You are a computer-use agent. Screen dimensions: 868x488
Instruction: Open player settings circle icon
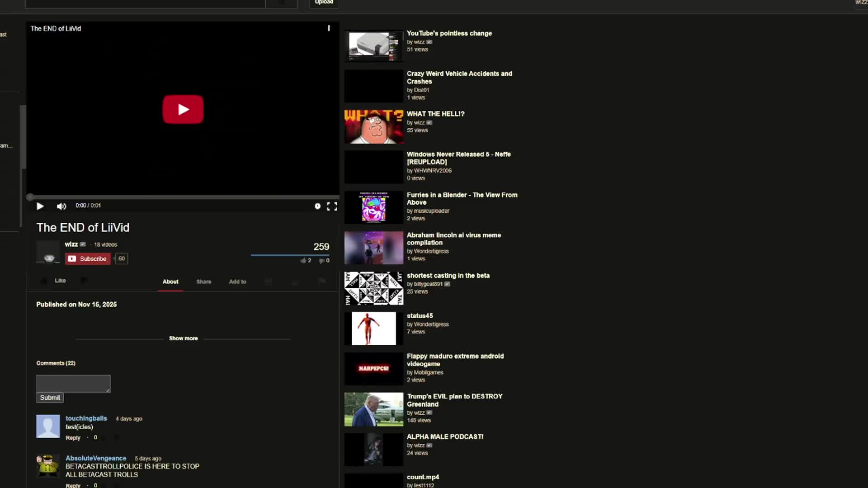tap(317, 206)
